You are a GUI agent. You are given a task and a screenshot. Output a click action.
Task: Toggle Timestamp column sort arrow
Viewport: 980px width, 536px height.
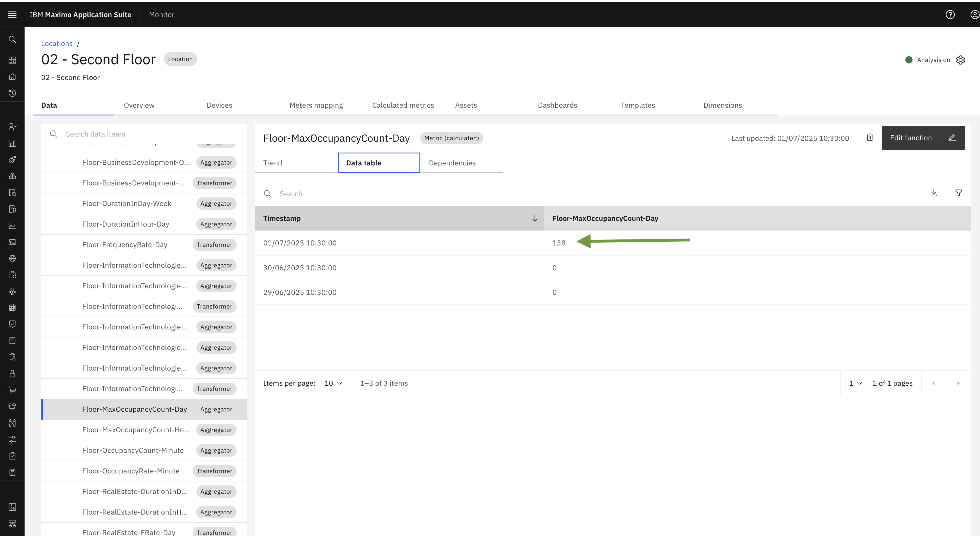tap(535, 218)
